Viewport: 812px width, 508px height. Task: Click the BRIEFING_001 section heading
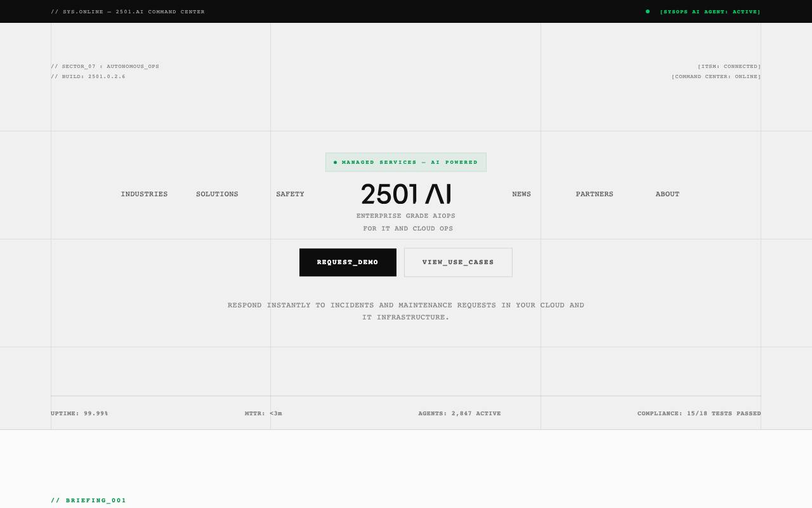[89, 500]
